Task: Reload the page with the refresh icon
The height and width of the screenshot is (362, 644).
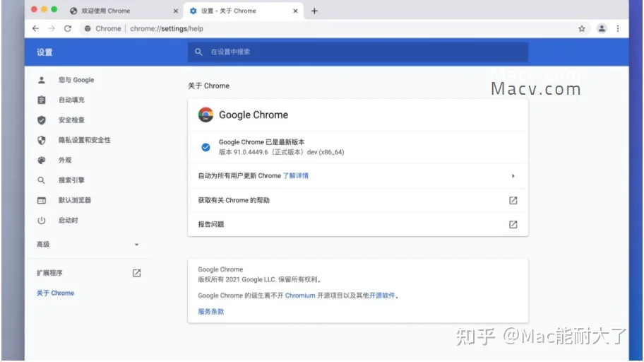Action: pos(68,28)
